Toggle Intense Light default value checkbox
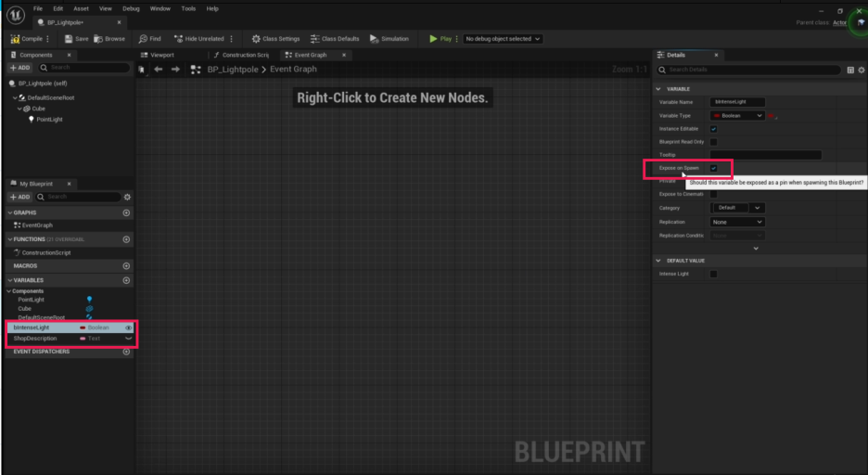This screenshot has height=475, width=868. [713, 274]
